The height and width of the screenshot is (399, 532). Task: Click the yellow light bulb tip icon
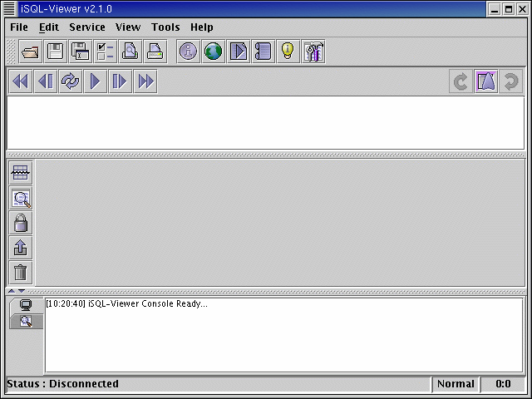point(288,52)
